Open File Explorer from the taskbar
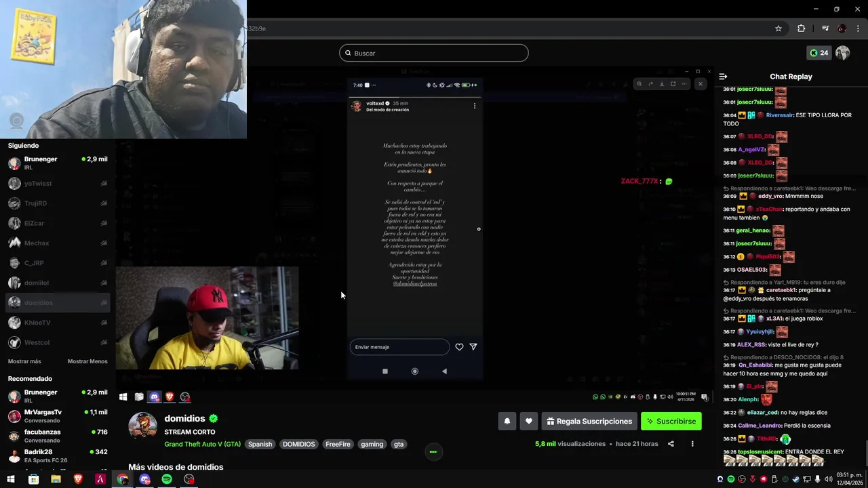868x488 pixels. [x=56, y=479]
